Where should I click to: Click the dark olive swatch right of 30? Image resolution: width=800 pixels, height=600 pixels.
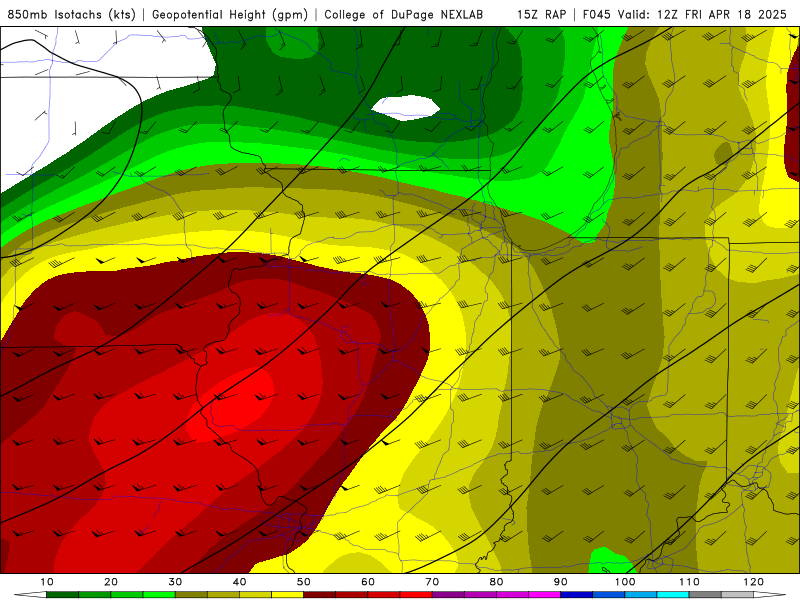coord(191,595)
